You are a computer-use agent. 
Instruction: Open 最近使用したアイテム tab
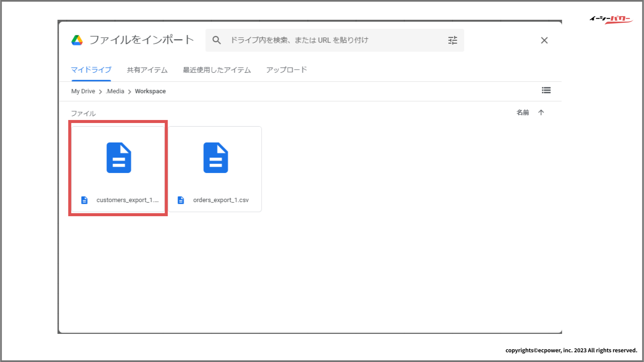(217, 70)
